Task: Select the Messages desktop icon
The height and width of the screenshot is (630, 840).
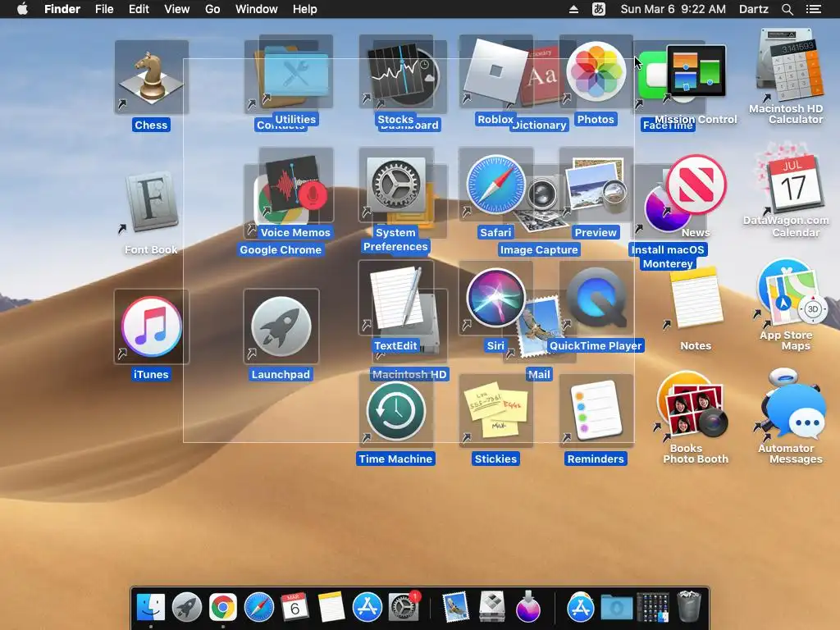Action: [x=796, y=412]
